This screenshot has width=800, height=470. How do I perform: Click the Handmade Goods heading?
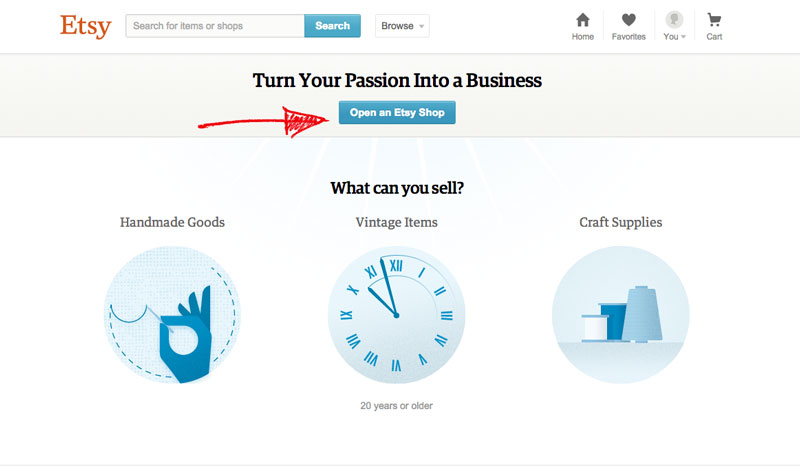(172, 222)
